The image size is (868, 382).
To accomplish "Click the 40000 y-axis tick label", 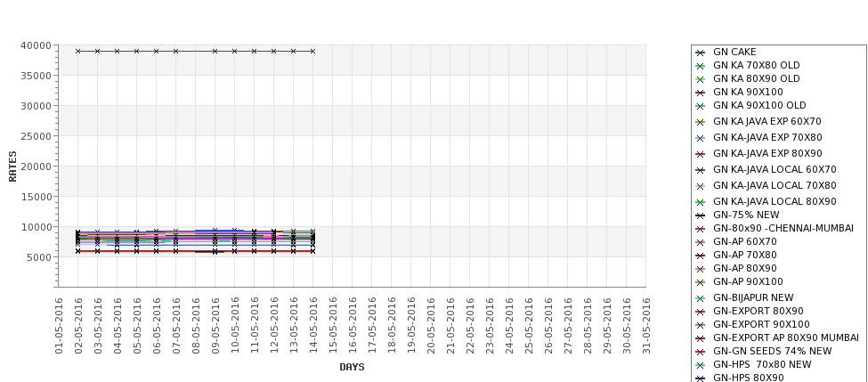I will (x=36, y=45).
